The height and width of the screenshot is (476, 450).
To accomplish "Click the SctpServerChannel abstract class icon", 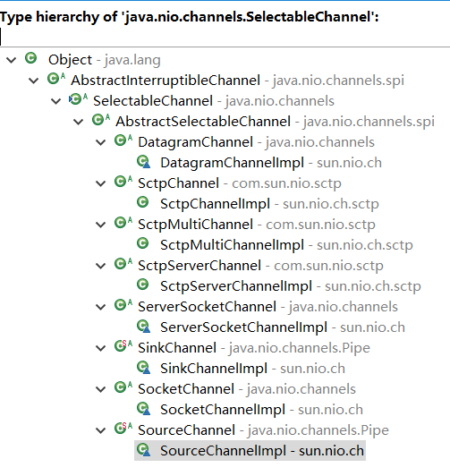I will click(x=123, y=264).
